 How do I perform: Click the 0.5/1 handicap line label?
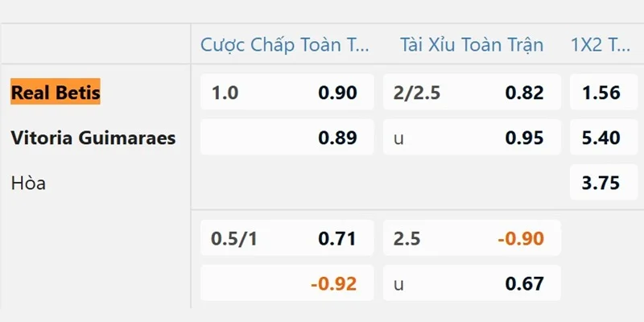point(234,238)
